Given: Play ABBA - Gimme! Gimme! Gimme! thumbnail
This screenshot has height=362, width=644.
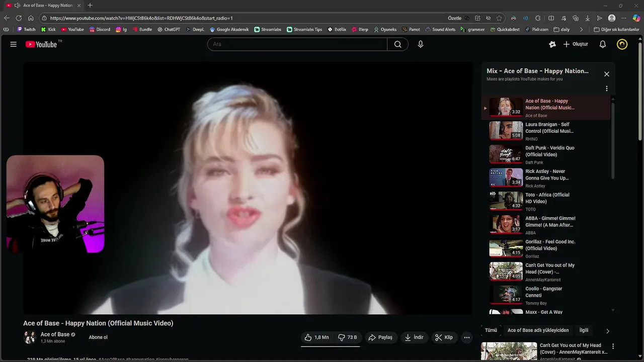Looking at the screenshot, I should tap(506, 224).
